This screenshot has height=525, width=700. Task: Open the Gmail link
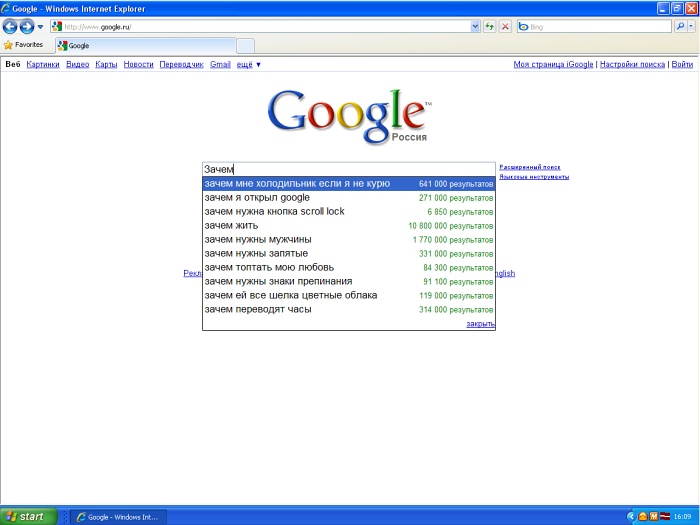pyautogui.click(x=221, y=64)
